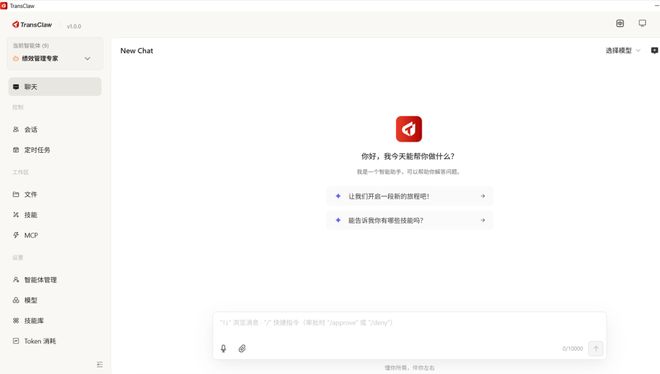Viewport: 660px width, 374px height.
Task: Open the 选择模型 model dropdown
Action: (623, 50)
